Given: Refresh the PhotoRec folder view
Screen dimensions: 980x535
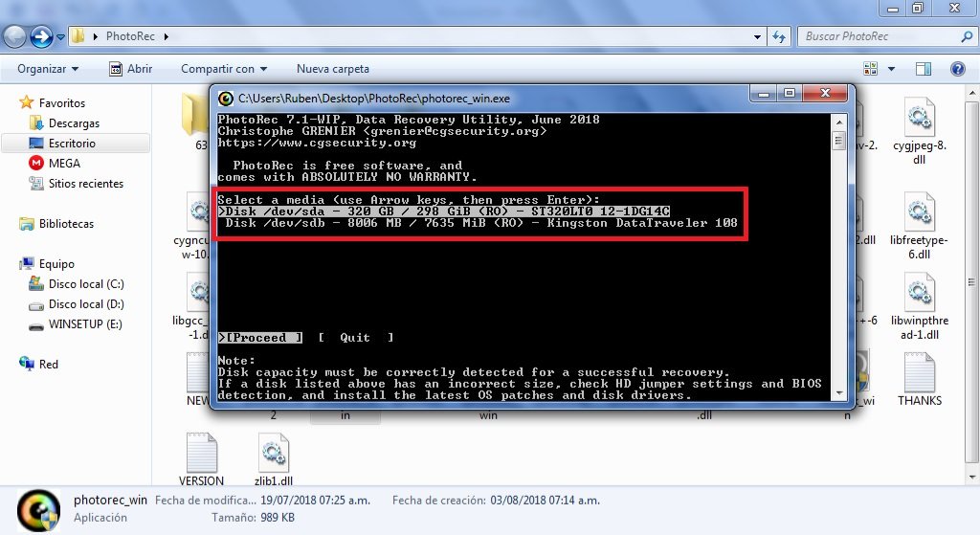Looking at the screenshot, I should [x=779, y=37].
